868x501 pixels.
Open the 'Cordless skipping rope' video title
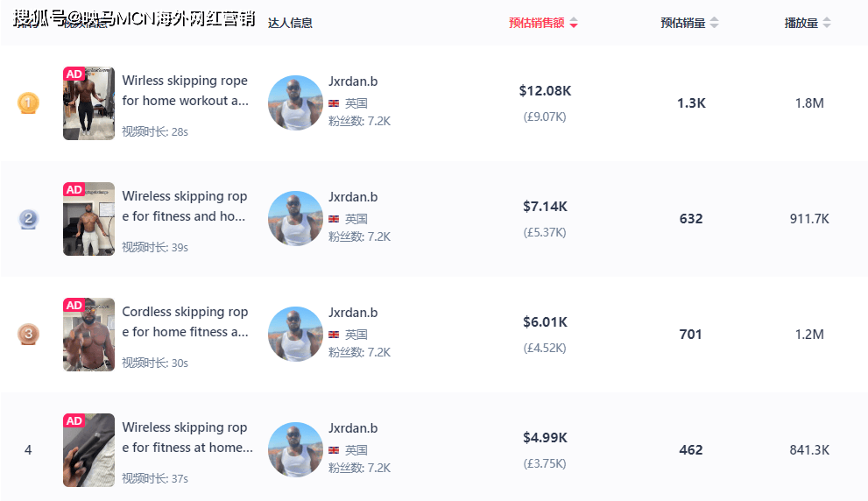(185, 321)
